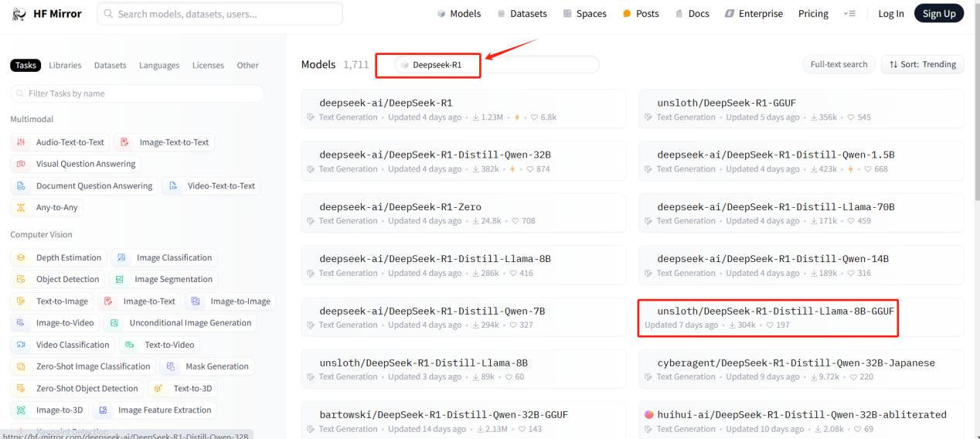Open huihui-ai DeepSeek-R1-Distill-Qwen-32B-abliterated model
The image size is (980, 439).
pyautogui.click(x=801, y=420)
